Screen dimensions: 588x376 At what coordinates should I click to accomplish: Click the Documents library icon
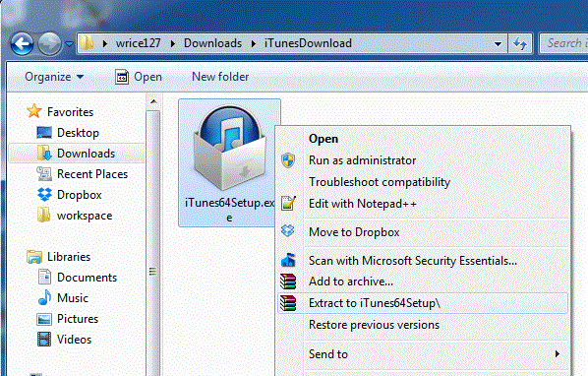44,277
